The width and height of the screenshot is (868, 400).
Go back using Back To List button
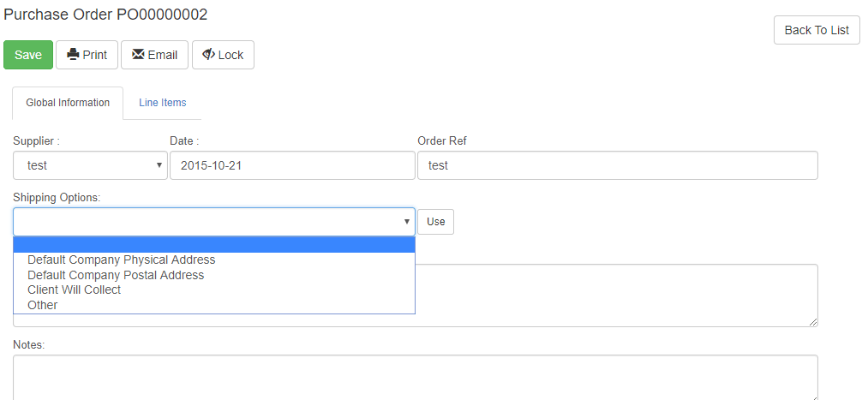pos(816,30)
